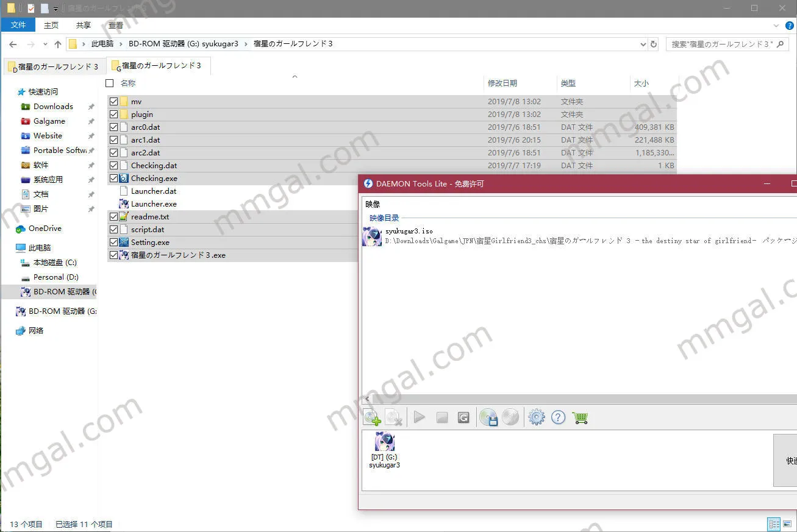Click the DAEMON Tools help question mark

click(558, 417)
